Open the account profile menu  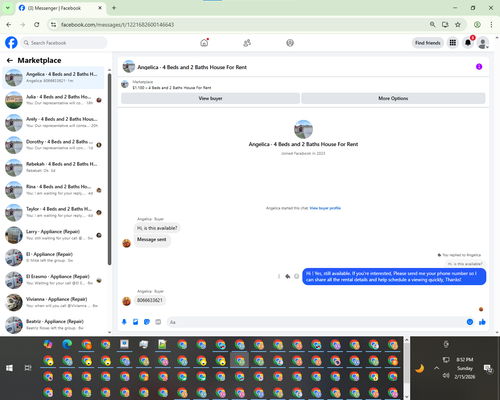pyautogui.click(x=483, y=43)
